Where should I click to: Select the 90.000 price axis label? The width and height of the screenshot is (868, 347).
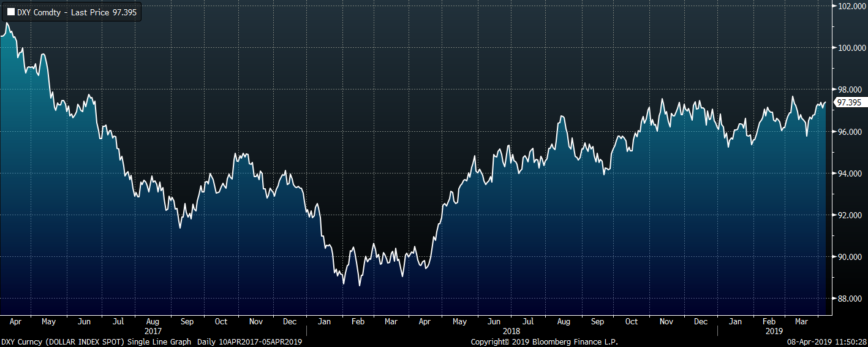pyautogui.click(x=850, y=257)
